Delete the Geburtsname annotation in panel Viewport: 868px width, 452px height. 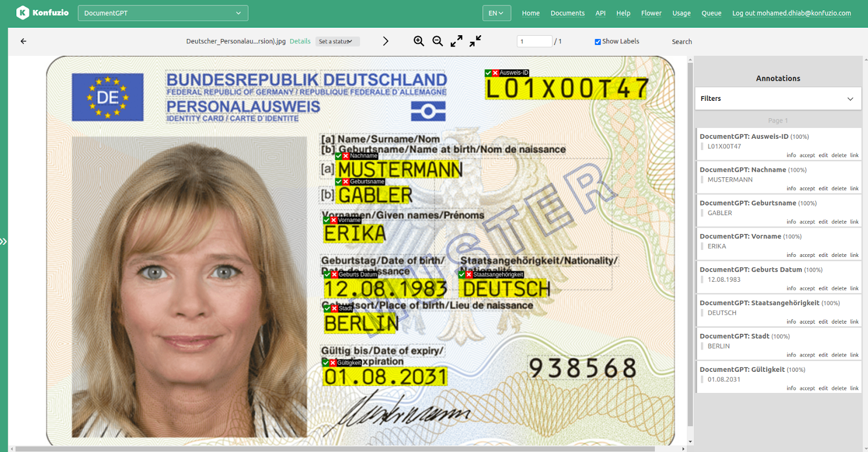(x=839, y=222)
